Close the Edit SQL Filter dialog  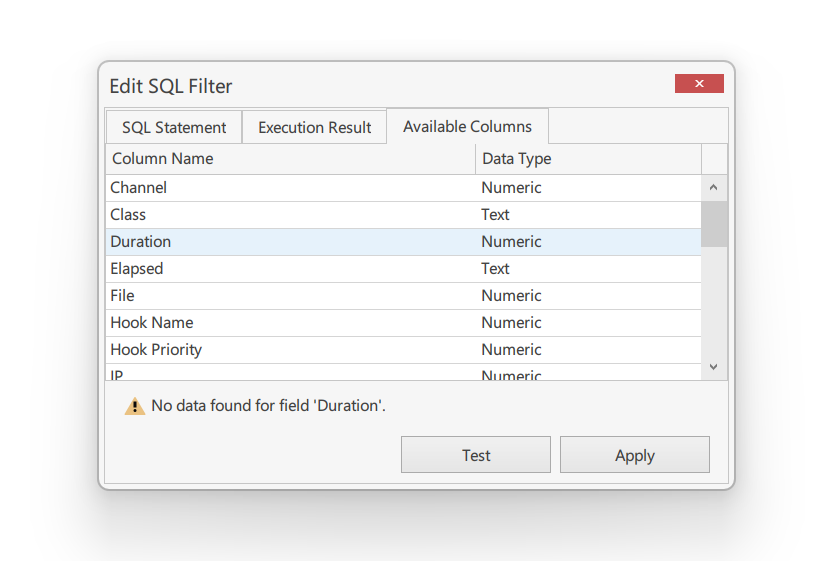(699, 83)
